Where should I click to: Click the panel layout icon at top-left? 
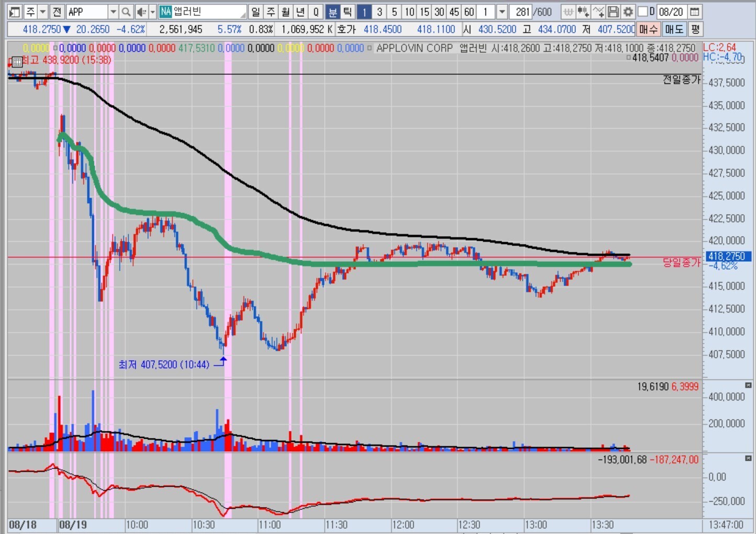(x=14, y=12)
